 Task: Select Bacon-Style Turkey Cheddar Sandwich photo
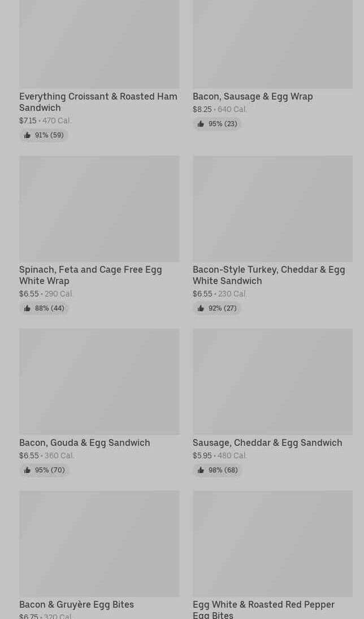coord(272,209)
